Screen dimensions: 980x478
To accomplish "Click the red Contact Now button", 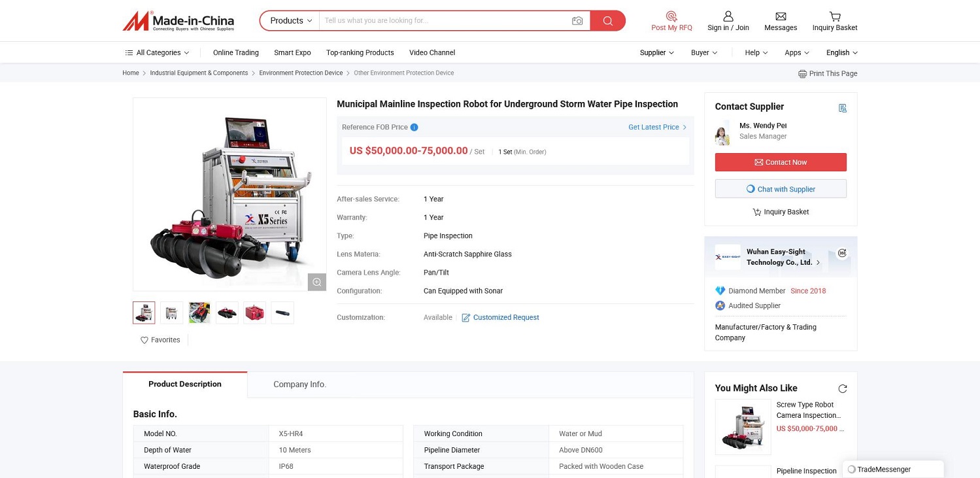I will (781, 162).
